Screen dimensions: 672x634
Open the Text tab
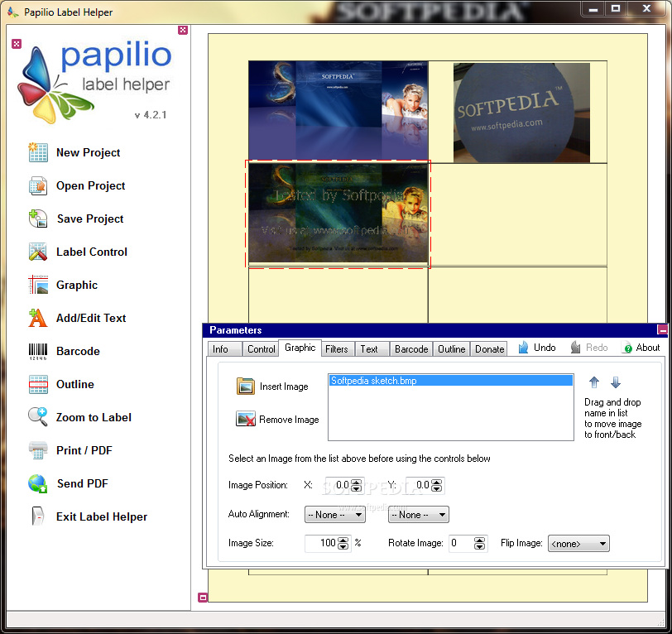(372, 349)
